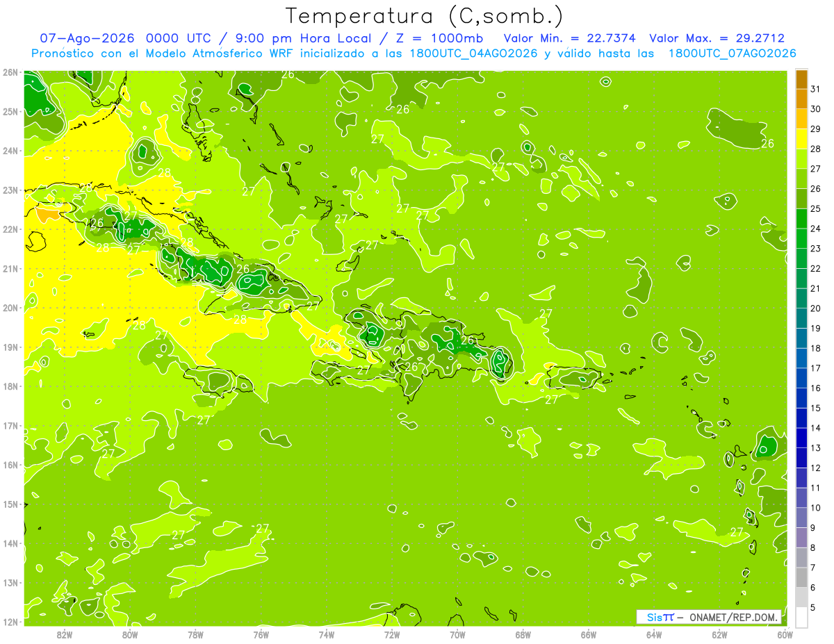Screen dimensions: 834x644
Task: Click the latitude axis label '20N'
Action: [10, 308]
